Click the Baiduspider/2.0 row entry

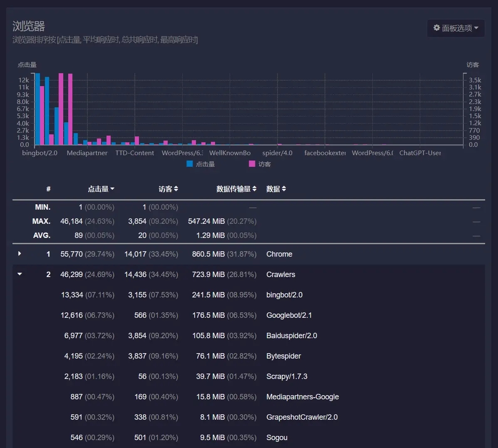[292, 336]
